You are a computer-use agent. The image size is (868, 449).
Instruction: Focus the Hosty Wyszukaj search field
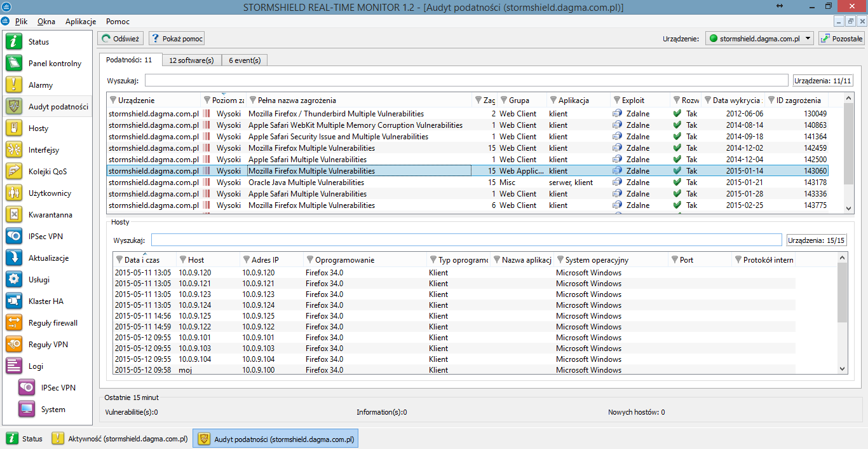click(x=466, y=240)
